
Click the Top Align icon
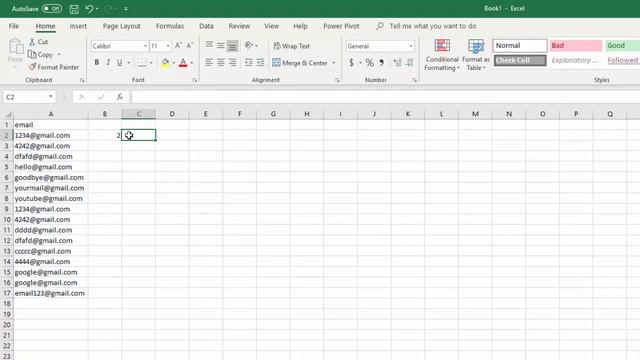pyautogui.click(x=209, y=45)
